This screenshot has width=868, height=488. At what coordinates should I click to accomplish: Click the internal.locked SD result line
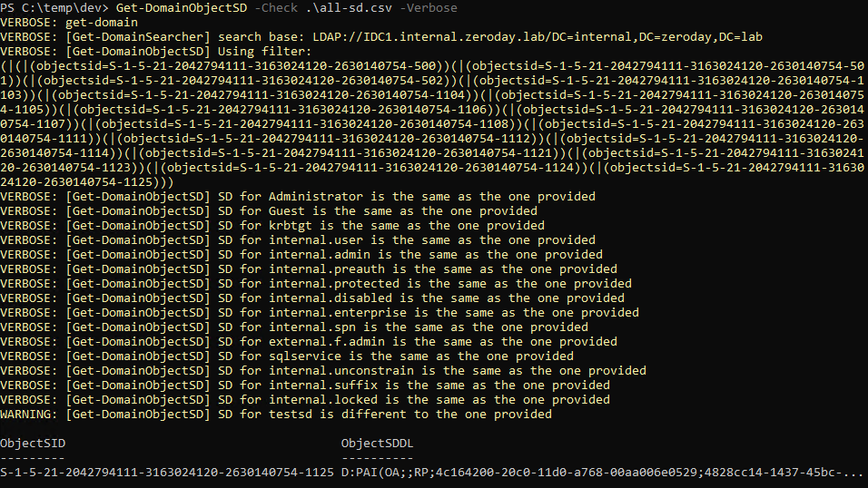[x=305, y=399]
